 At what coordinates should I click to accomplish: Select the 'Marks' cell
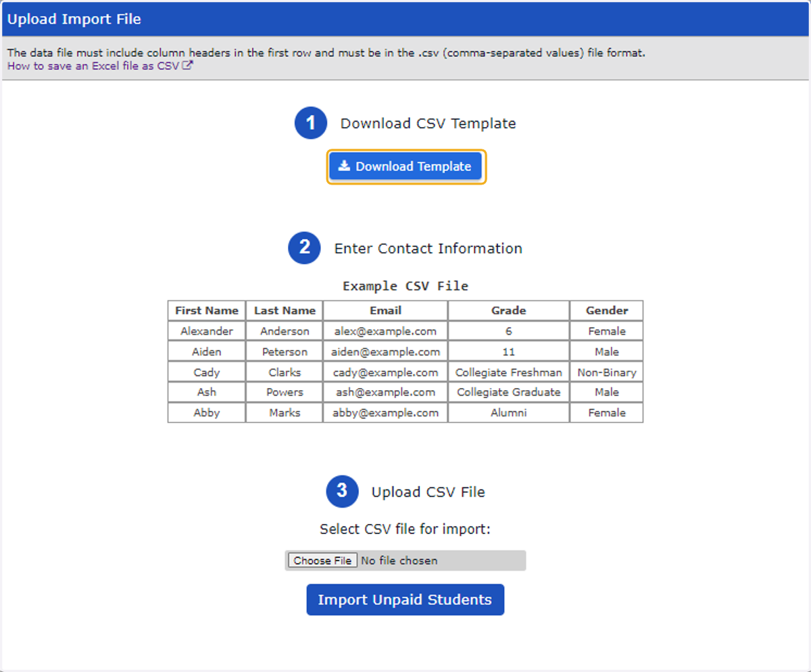coord(285,412)
